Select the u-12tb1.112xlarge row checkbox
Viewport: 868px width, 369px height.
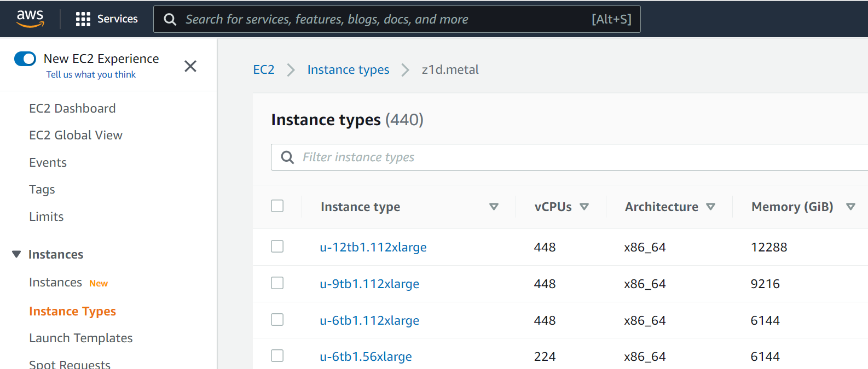pyautogui.click(x=277, y=246)
